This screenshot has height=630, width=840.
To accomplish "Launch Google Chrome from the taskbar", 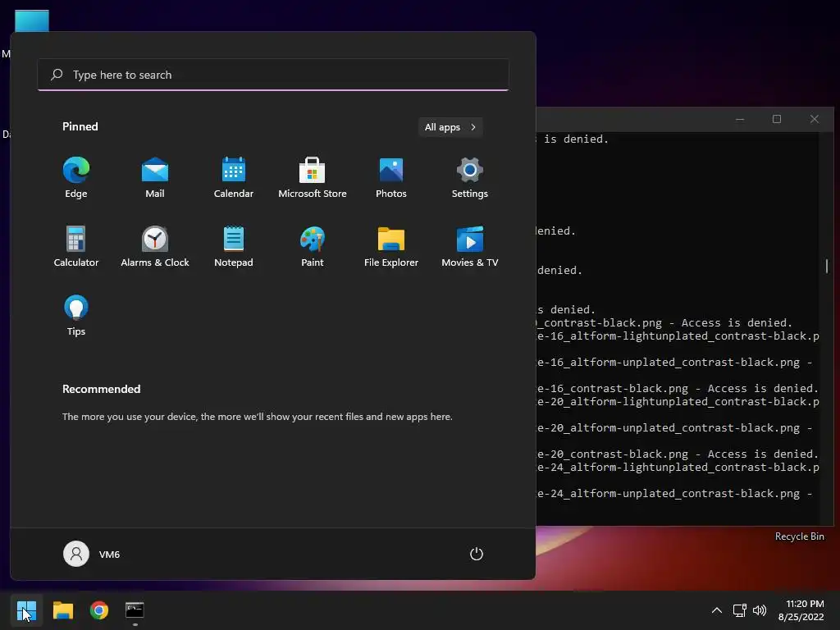I will [x=99, y=610].
